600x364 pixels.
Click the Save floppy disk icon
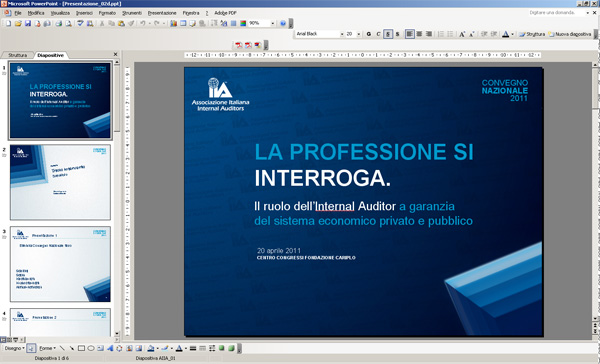pos(28,23)
